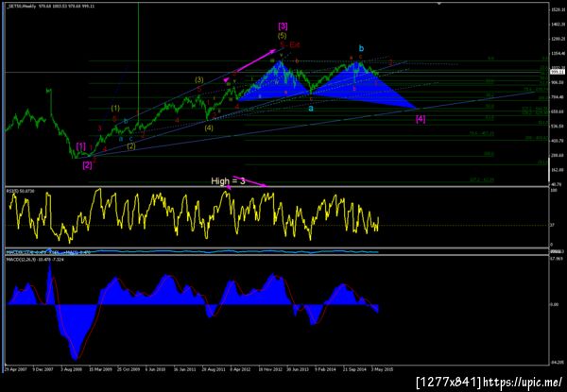Click the 18 Nov 2012 date label
The image size is (567, 392).
pyautogui.click(x=270, y=369)
